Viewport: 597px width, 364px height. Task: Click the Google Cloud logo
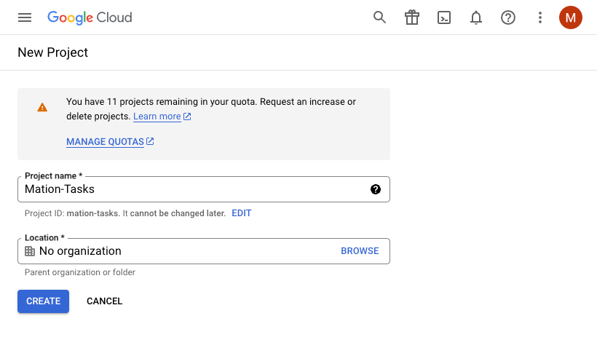coord(90,17)
